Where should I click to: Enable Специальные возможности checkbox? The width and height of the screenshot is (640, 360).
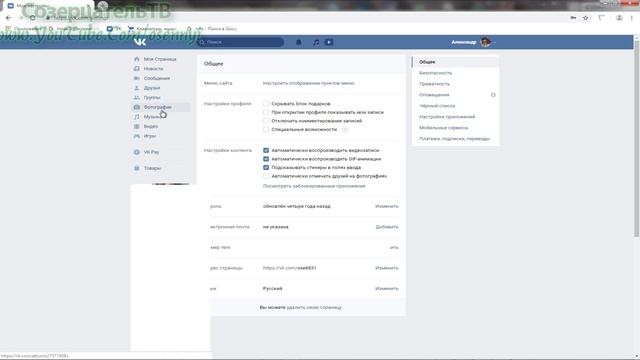pos(266,129)
